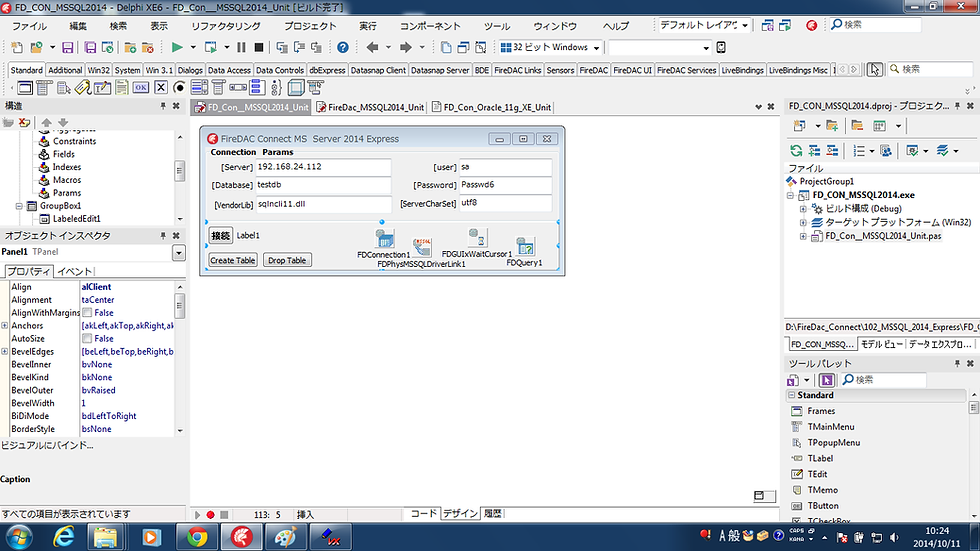Select FDConnection1 component on the form
Viewport: 980px width, 551px height.
[x=384, y=239]
